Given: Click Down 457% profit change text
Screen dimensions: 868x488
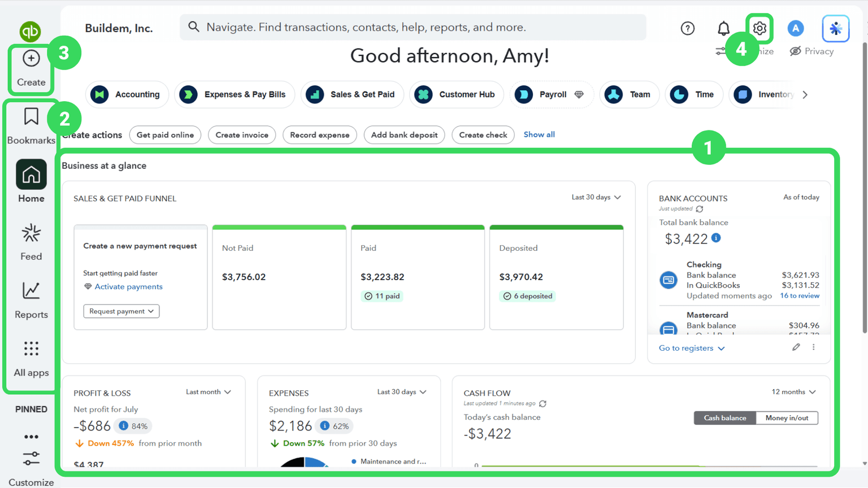Looking at the screenshot, I should pos(111,443).
